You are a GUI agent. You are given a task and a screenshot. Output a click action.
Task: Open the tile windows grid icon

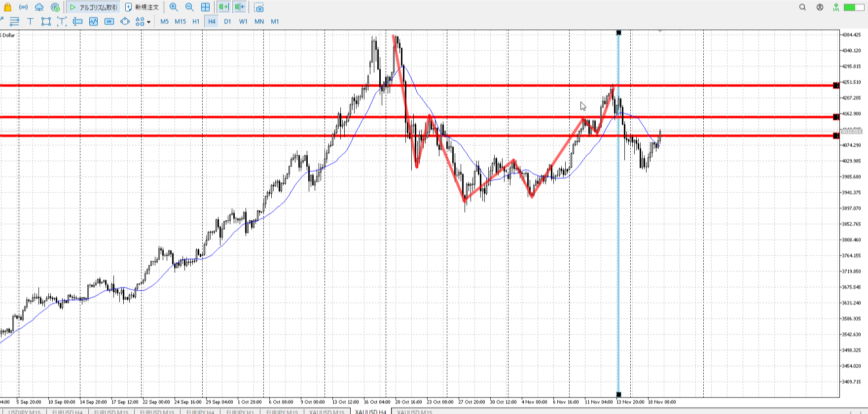206,7
